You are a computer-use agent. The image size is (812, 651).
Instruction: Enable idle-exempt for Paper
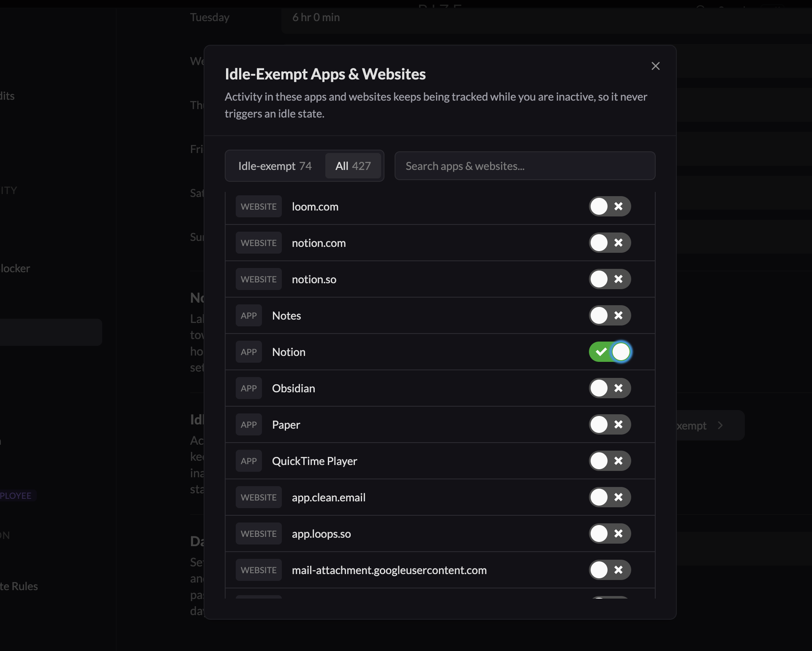coord(610,424)
